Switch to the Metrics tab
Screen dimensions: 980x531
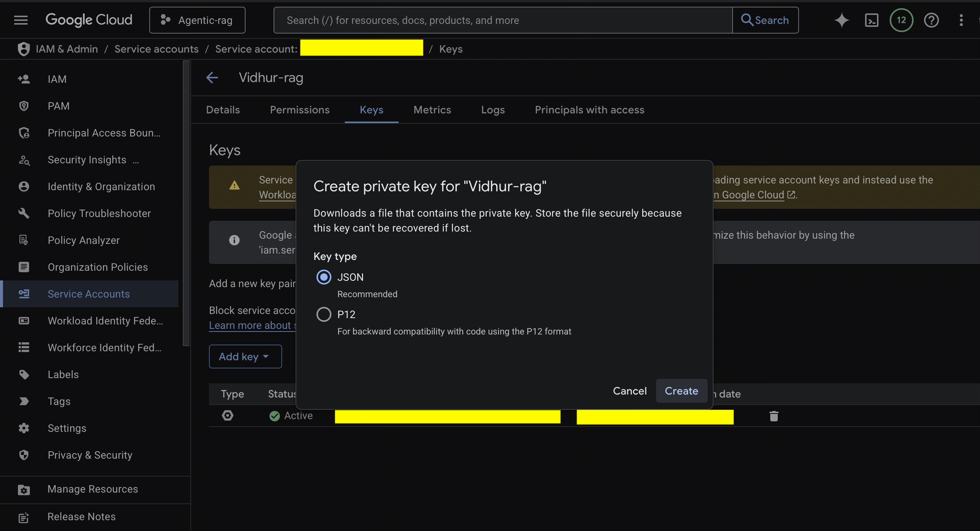click(432, 110)
